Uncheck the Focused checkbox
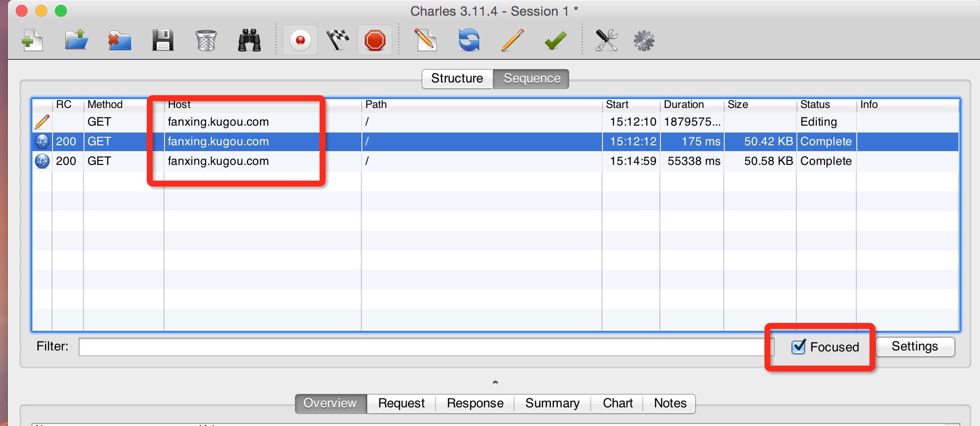 coord(799,346)
